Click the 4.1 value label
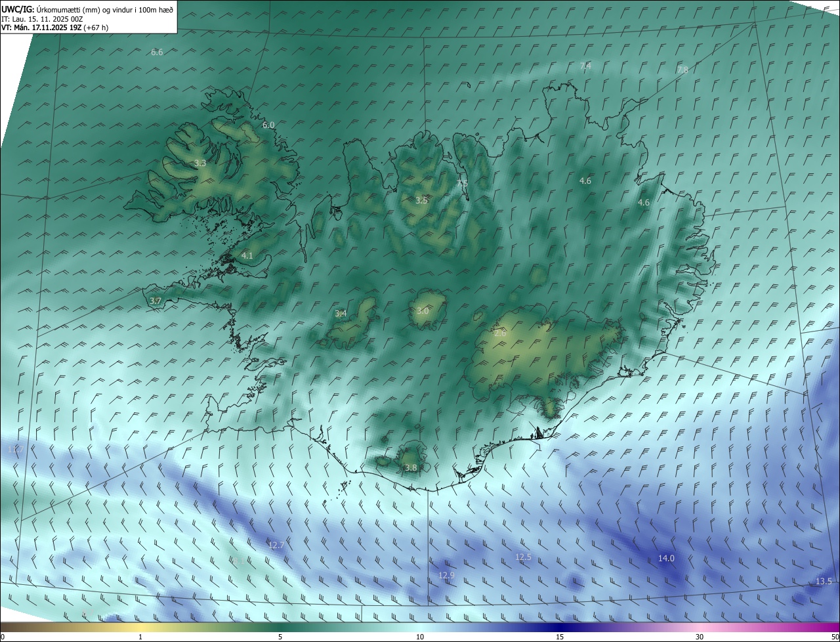Viewport: 840px width, 642px height. [x=247, y=255]
